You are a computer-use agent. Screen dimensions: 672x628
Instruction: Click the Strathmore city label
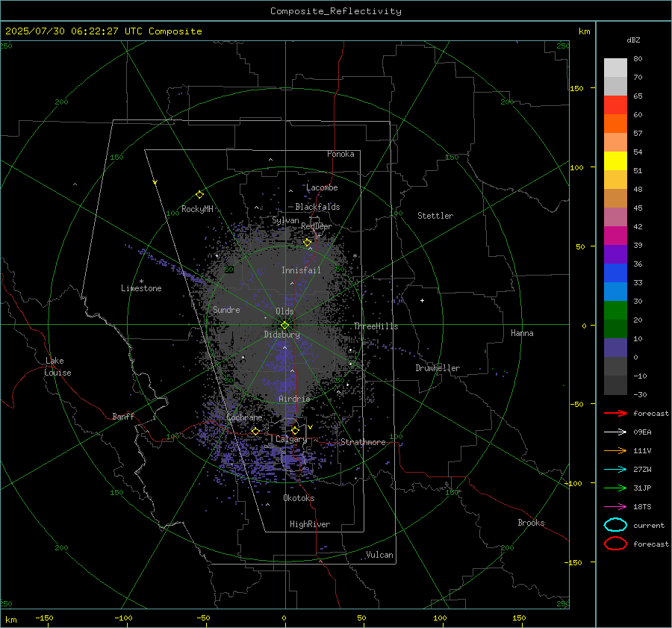pyautogui.click(x=363, y=442)
